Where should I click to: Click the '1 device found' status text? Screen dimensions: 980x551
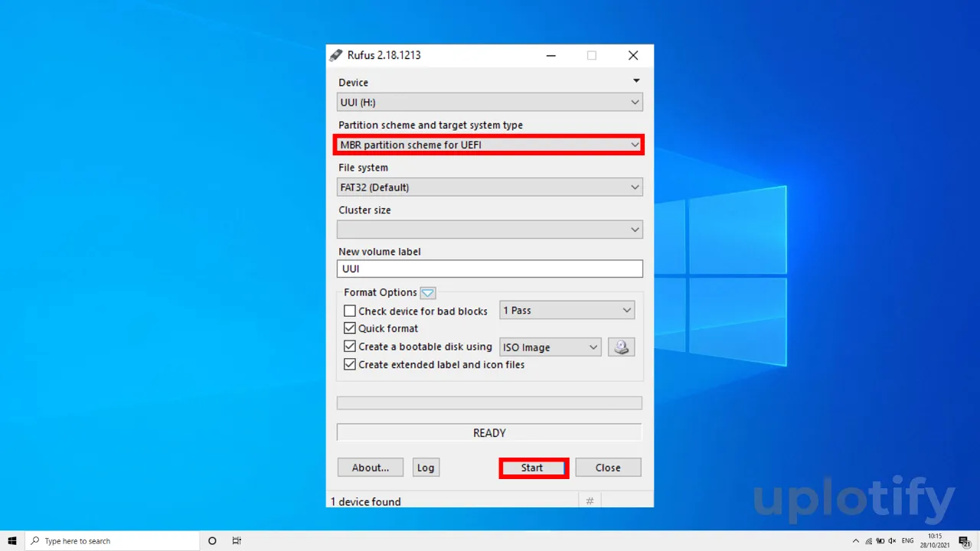click(366, 501)
